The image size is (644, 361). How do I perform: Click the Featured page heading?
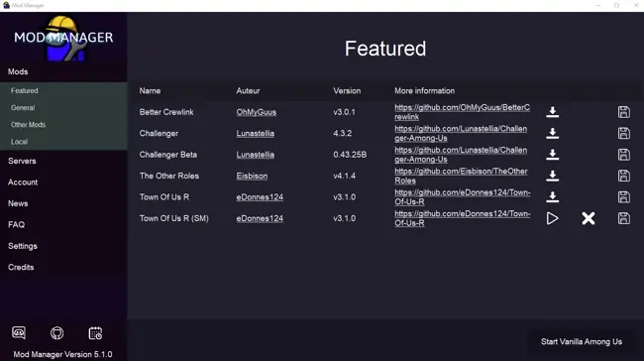tap(385, 49)
